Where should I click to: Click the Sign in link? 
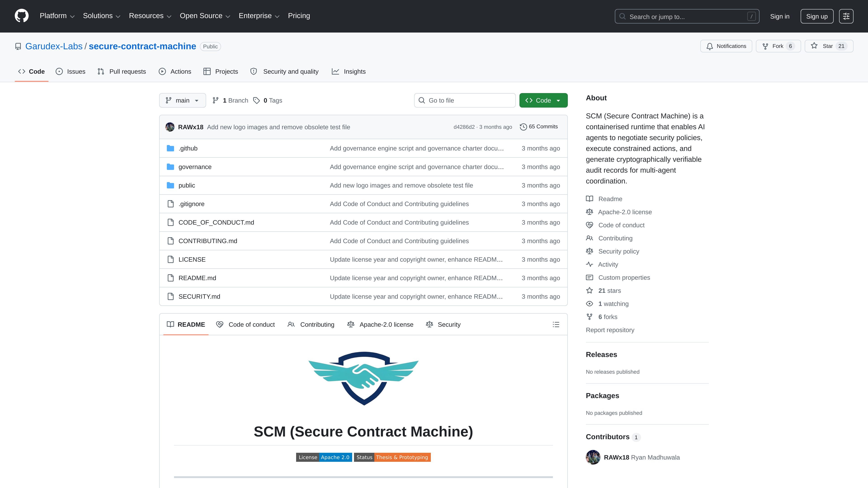click(x=780, y=16)
